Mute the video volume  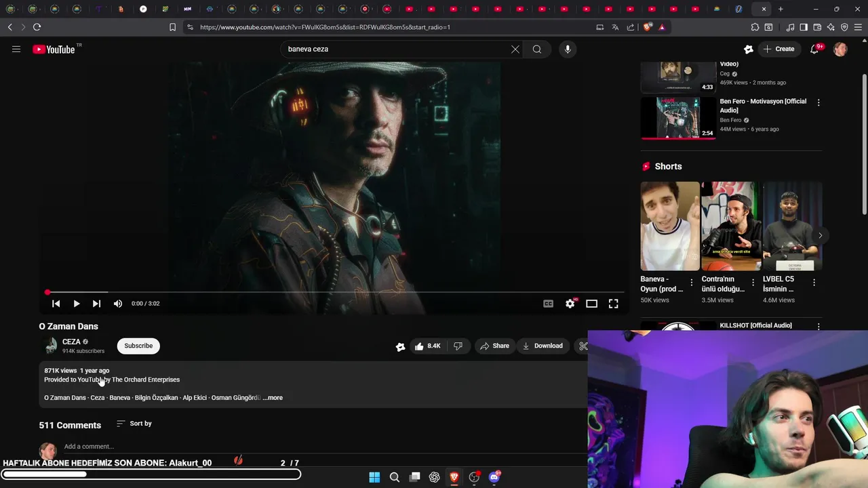coord(118,304)
